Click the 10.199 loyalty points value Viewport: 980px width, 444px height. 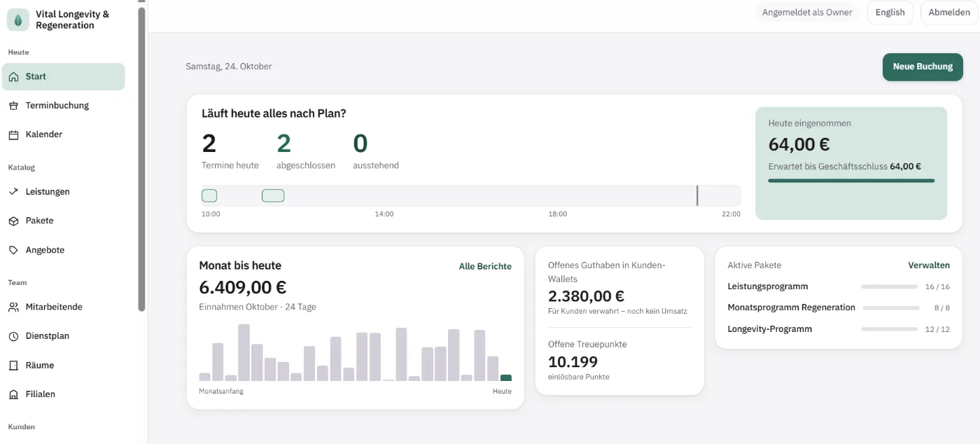point(573,362)
